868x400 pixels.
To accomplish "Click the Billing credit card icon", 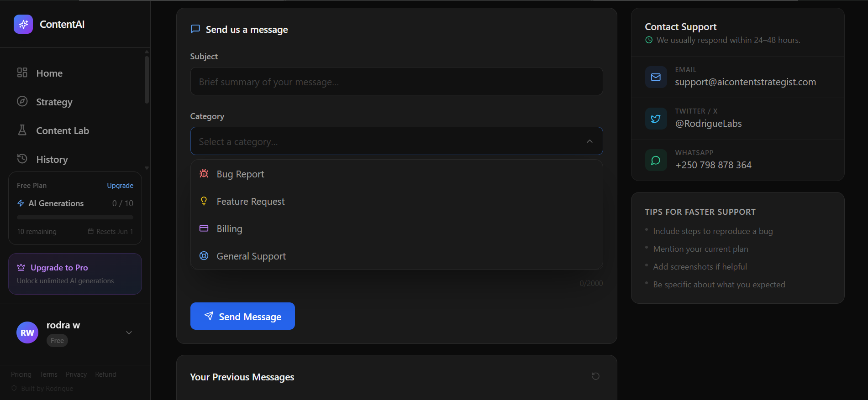I will [204, 229].
